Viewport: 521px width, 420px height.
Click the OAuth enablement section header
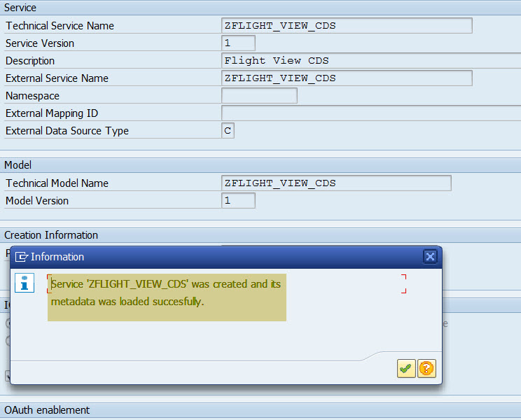[47, 410]
